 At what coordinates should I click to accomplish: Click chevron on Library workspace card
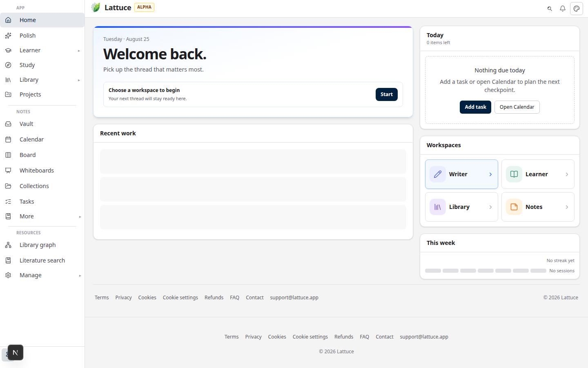(490, 207)
